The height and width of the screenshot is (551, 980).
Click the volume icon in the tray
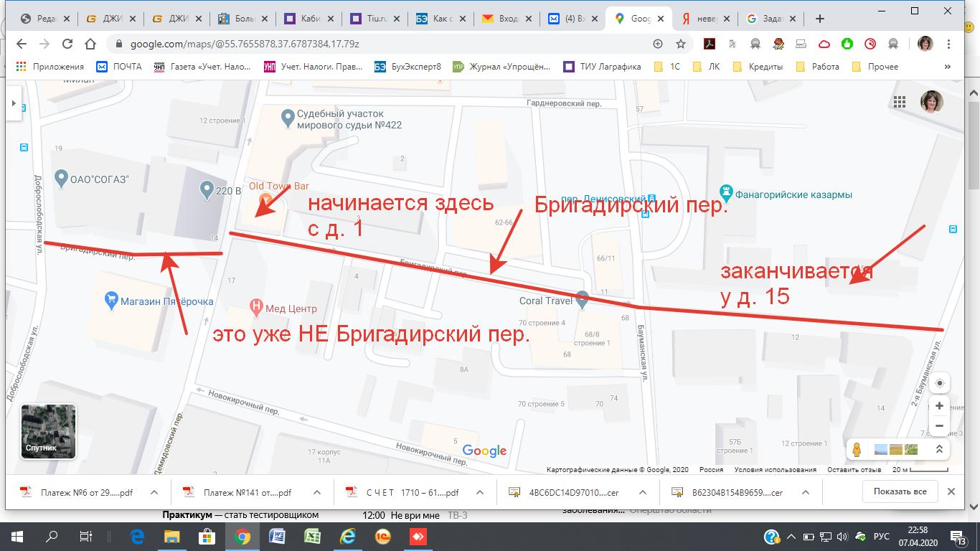(x=841, y=536)
